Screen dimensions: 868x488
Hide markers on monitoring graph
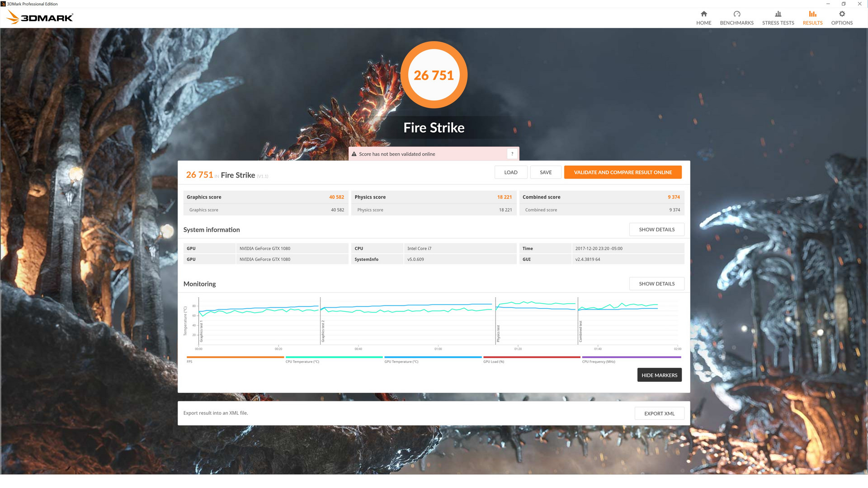click(659, 375)
